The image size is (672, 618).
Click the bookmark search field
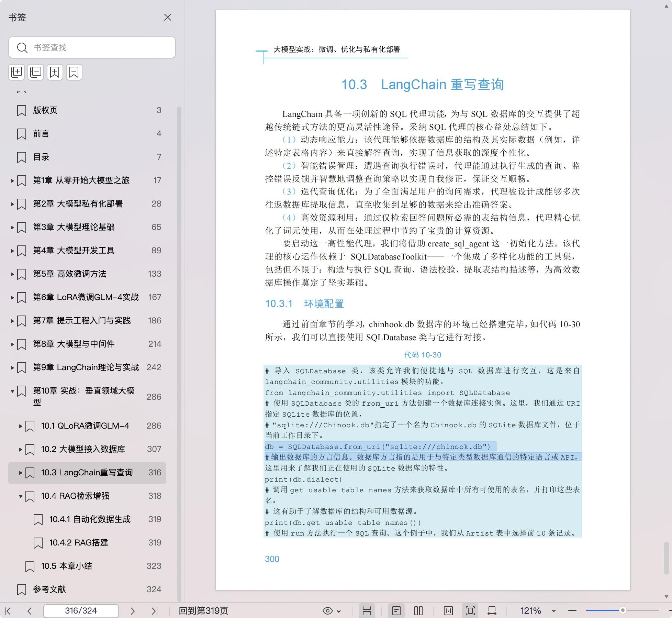(x=92, y=47)
